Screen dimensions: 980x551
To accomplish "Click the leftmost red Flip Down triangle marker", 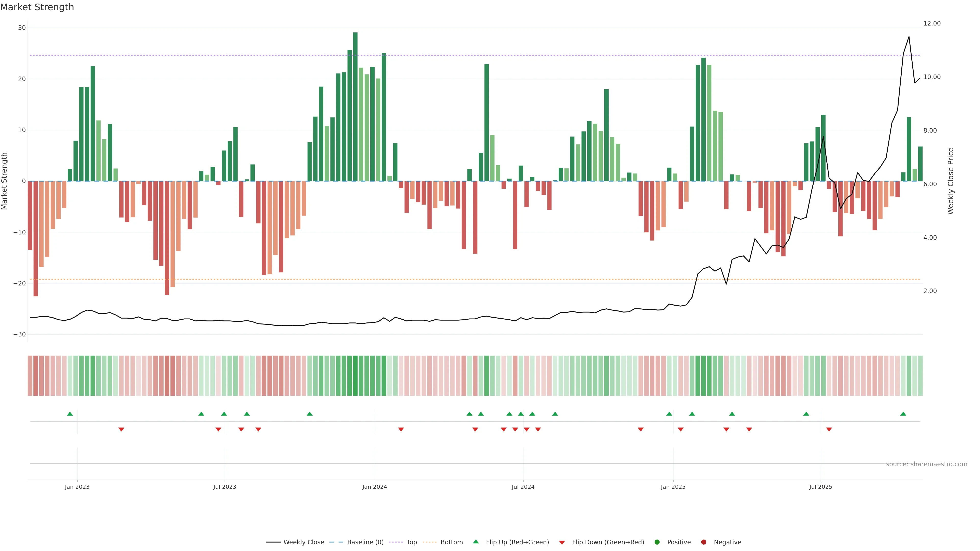I will point(121,429).
